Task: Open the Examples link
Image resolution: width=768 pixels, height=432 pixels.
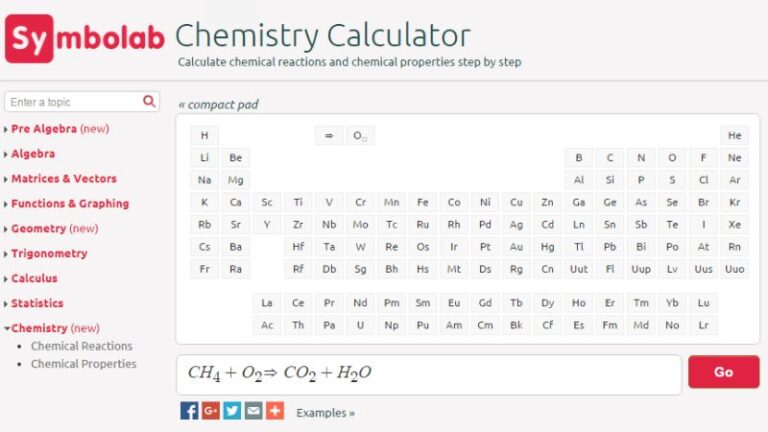Action: coord(325,412)
